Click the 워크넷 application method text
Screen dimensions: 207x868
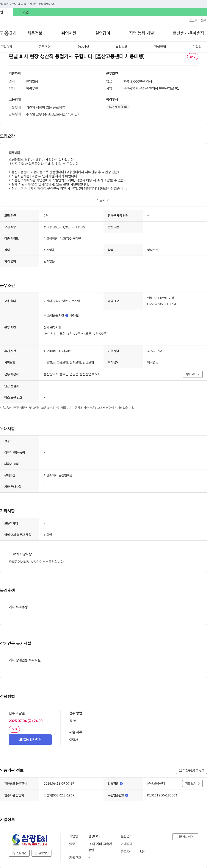point(74,721)
